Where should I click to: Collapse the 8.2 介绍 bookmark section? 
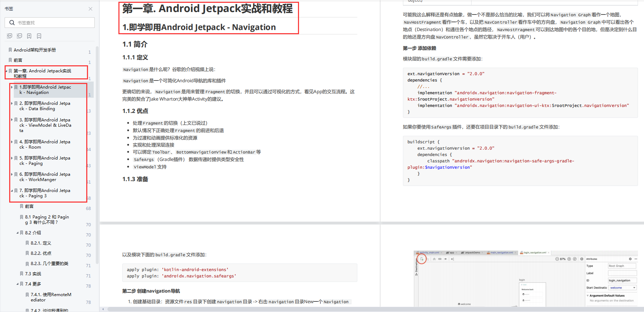[17, 233]
